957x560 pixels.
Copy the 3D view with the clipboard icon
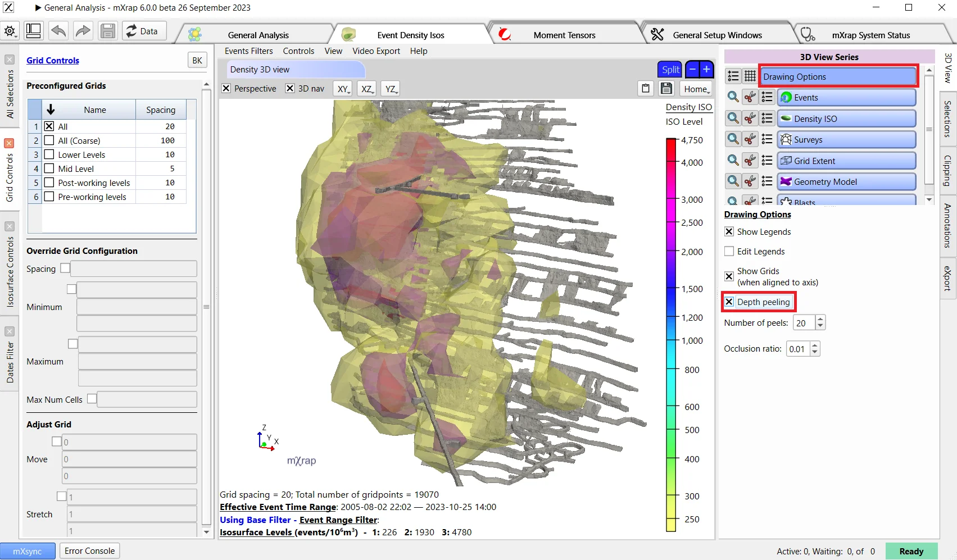click(x=646, y=89)
